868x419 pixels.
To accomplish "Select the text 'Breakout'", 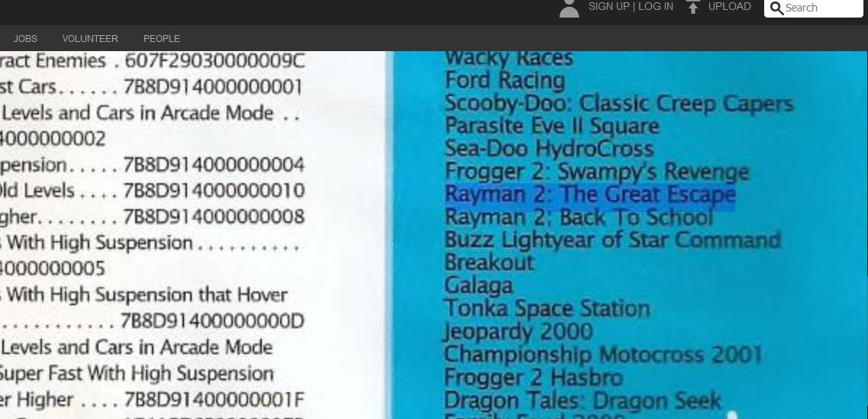I will 489,263.
